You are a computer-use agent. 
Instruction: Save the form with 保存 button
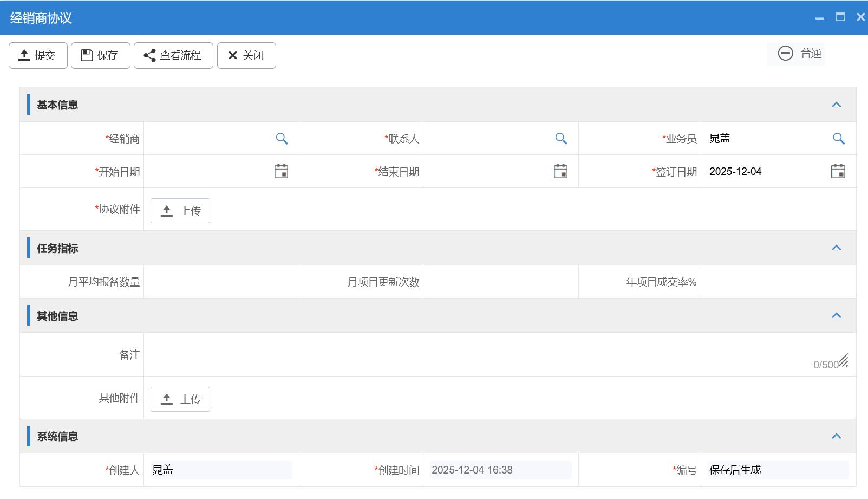click(x=100, y=55)
